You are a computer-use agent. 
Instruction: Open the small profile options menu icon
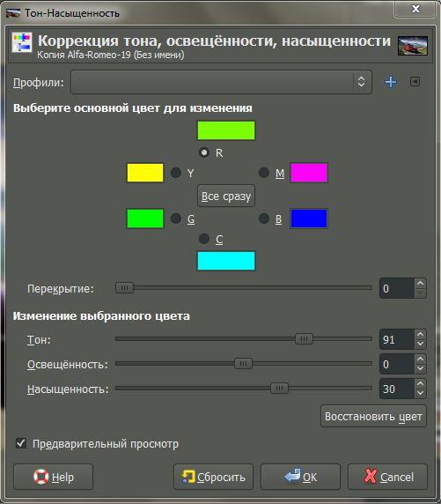tap(415, 82)
